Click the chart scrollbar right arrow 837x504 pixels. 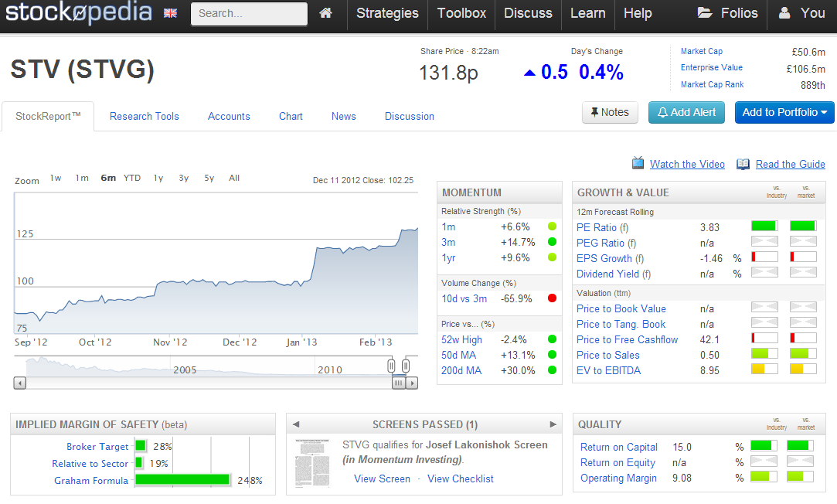tap(412, 383)
